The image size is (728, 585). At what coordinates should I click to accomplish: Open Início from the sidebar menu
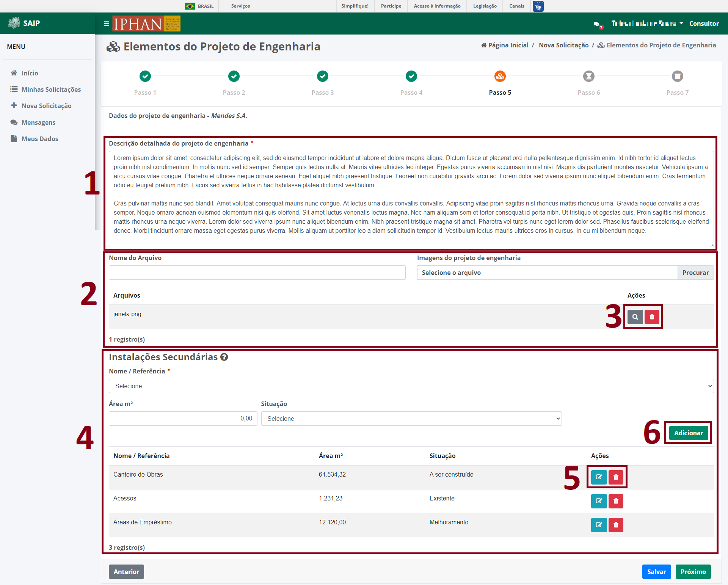[30, 73]
